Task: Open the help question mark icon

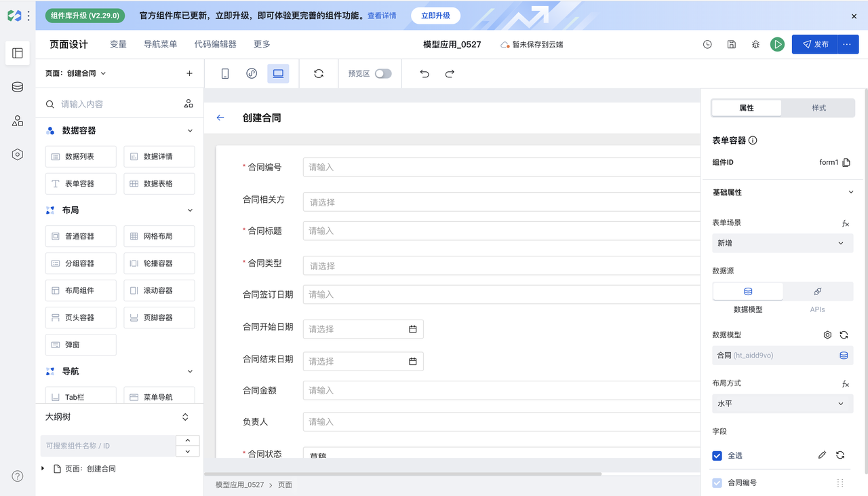Action: coord(18,476)
